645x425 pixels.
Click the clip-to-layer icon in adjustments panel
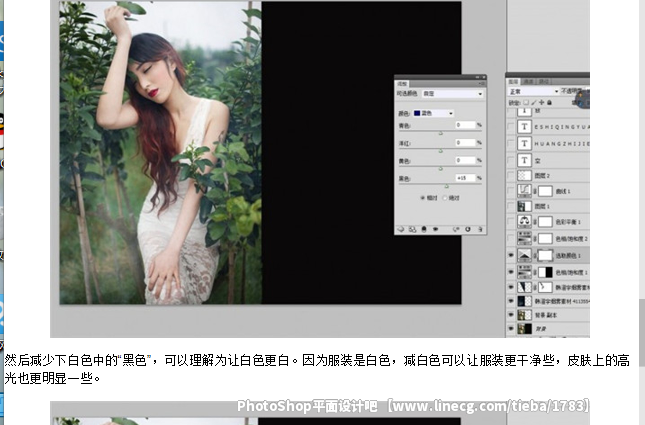[423, 229]
